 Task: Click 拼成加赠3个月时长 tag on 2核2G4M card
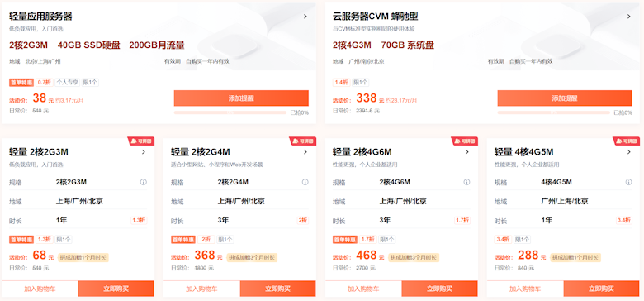tap(252, 258)
